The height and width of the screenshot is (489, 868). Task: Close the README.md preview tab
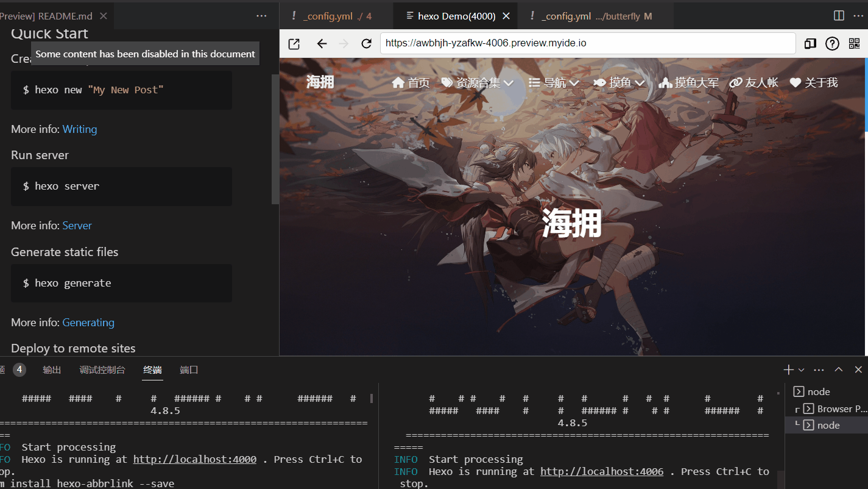(x=104, y=16)
